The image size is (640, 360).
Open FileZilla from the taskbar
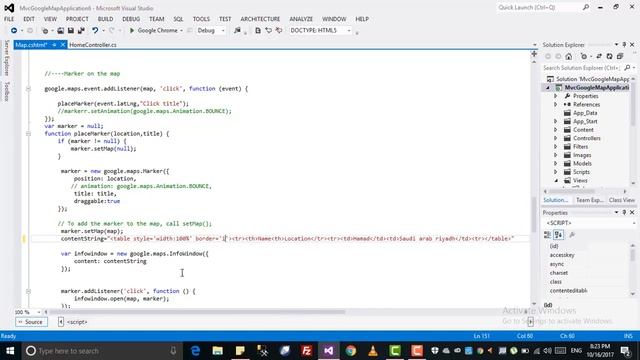pos(306,351)
